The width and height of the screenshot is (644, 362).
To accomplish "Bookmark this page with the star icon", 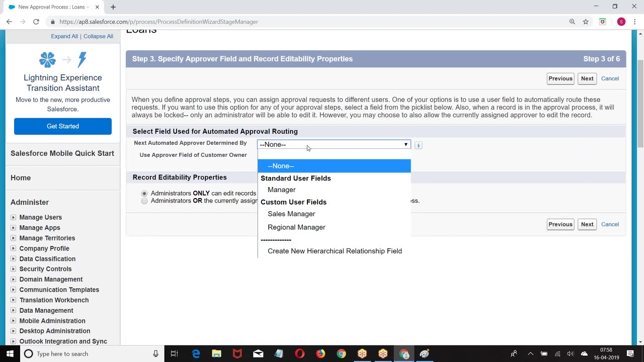I will [586, 22].
